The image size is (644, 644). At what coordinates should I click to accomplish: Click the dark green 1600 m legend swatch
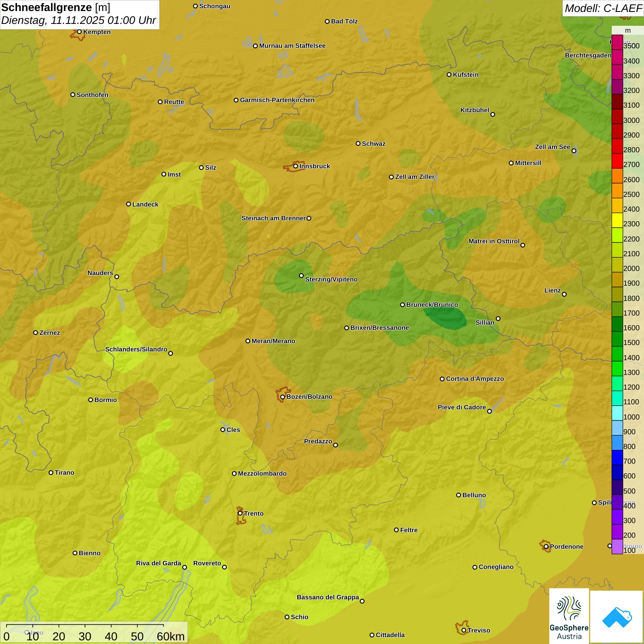[x=617, y=324]
